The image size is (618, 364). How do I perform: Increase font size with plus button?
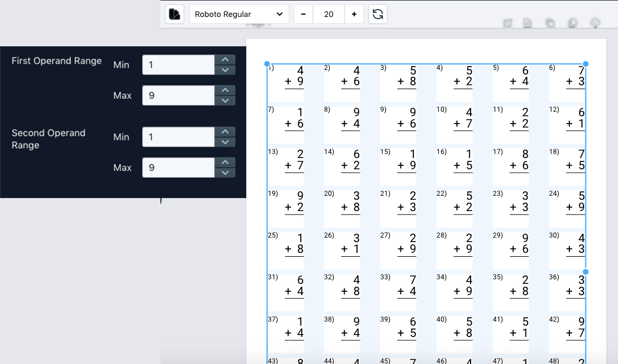[x=354, y=14]
